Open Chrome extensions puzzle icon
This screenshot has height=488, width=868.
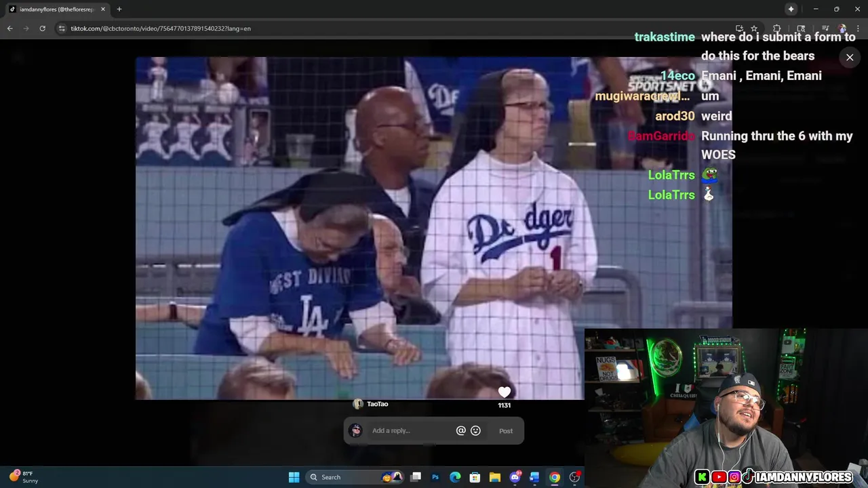tap(777, 28)
